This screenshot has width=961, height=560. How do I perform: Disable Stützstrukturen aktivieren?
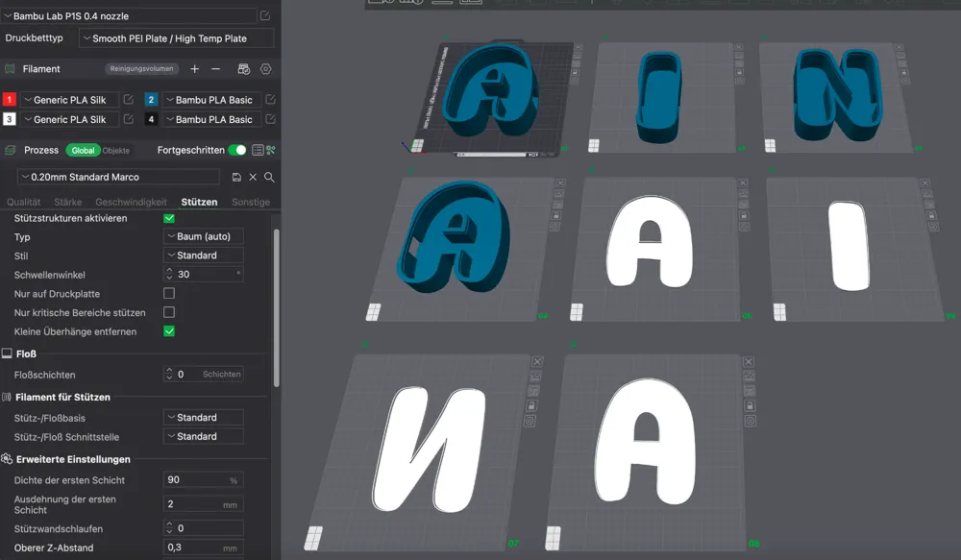168,218
